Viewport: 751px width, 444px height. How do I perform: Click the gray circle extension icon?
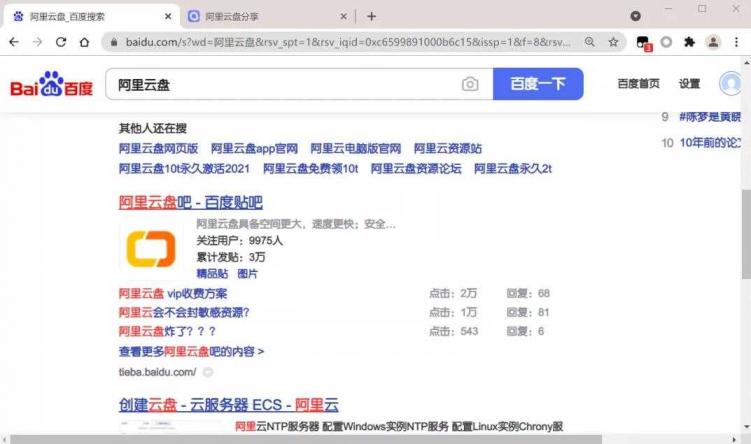(x=666, y=42)
